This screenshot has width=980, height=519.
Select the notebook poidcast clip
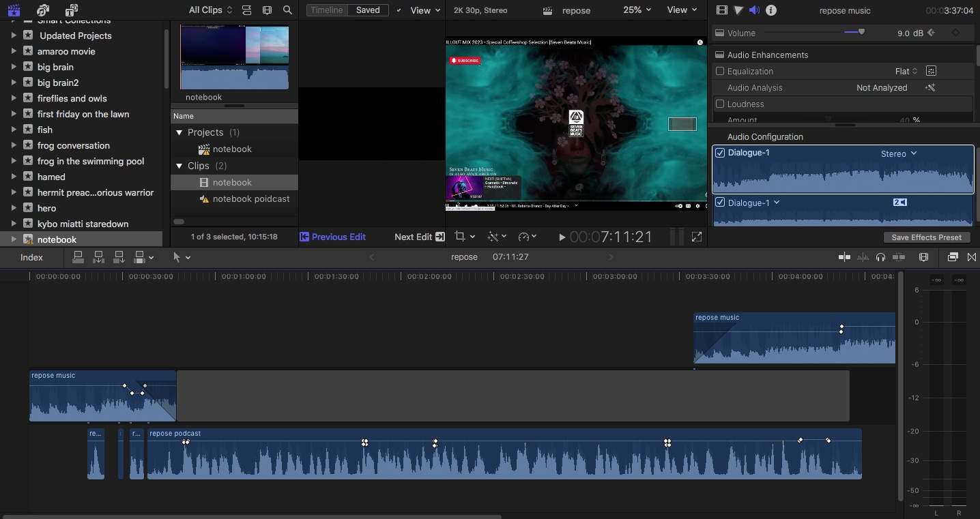(x=251, y=198)
